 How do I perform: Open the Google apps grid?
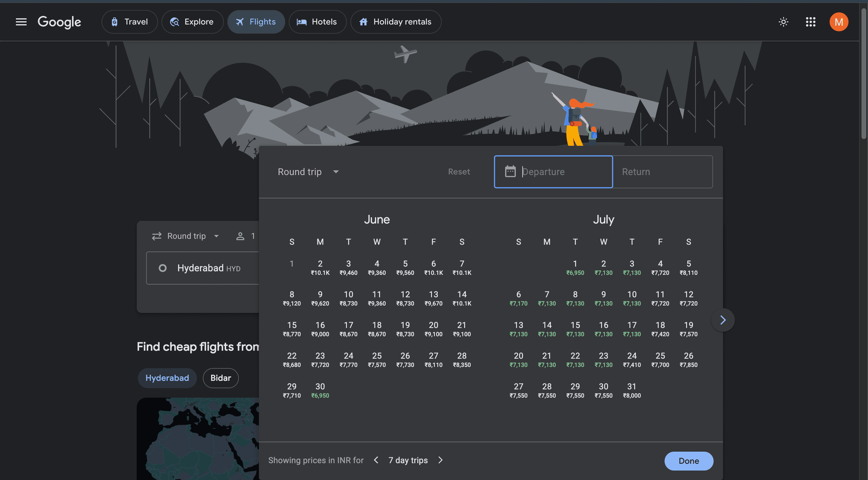(810, 22)
